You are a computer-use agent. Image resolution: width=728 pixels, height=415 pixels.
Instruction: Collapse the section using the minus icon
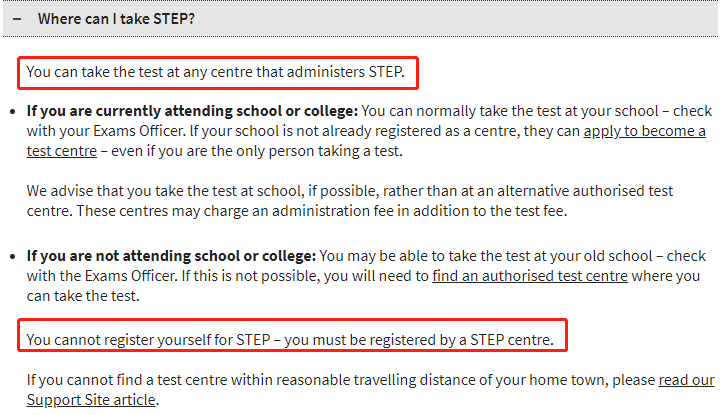pos(17,19)
